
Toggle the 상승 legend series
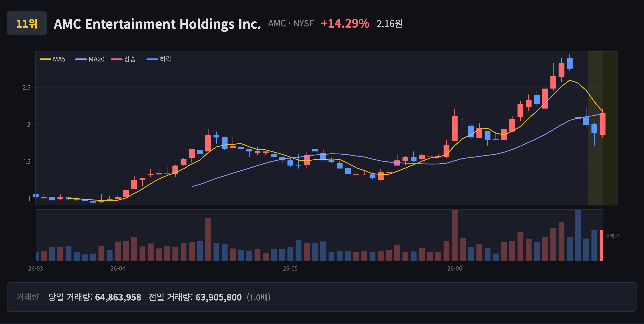coord(123,59)
